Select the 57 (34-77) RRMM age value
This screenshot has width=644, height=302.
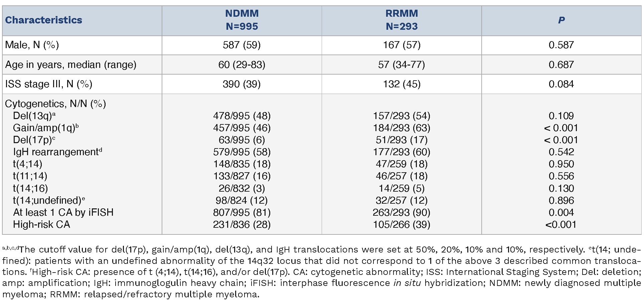[401, 65]
